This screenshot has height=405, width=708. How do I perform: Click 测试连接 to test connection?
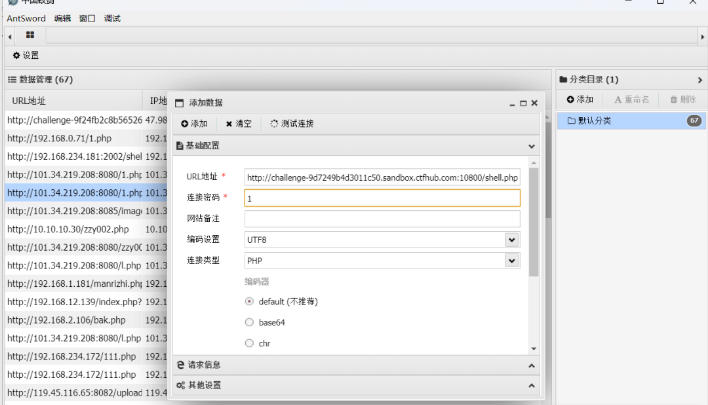point(292,123)
